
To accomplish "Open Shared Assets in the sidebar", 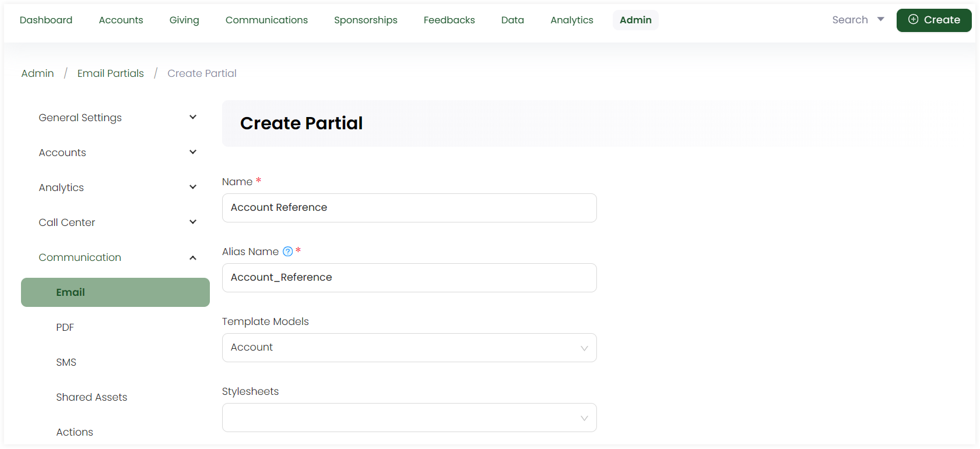I will click(x=92, y=397).
